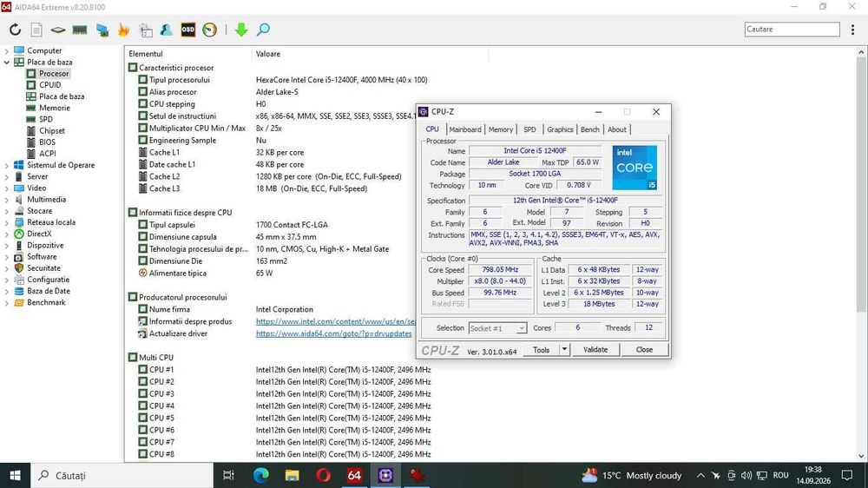Open the Tools dropdown arrow in CPU-Z

click(564, 350)
